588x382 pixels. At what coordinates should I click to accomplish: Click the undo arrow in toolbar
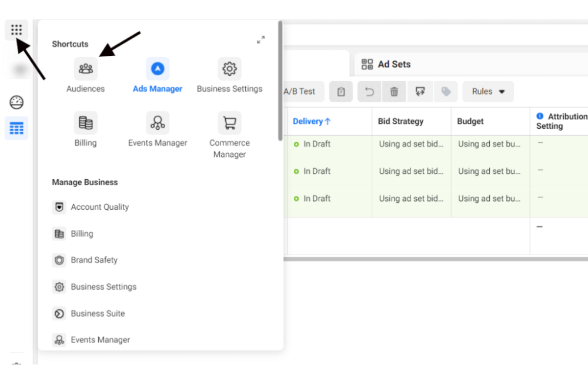pos(369,92)
